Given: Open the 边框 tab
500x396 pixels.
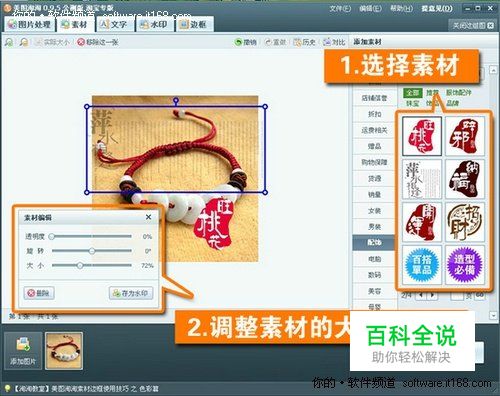Looking at the screenshot, I should tap(194, 25).
